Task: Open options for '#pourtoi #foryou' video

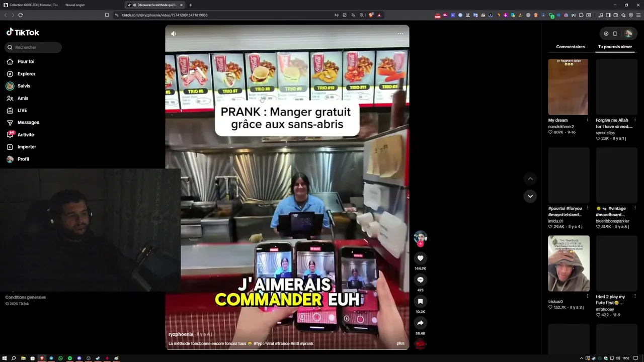Action: point(587,208)
